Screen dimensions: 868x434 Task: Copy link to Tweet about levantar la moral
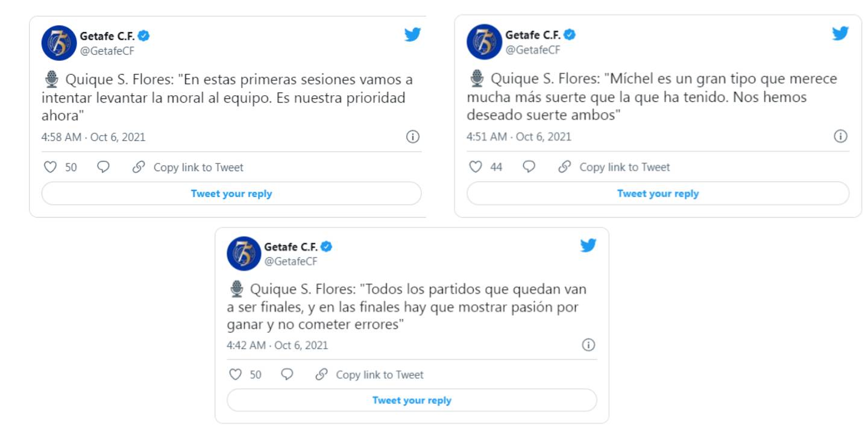pyautogui.click(x=188, y=167)
